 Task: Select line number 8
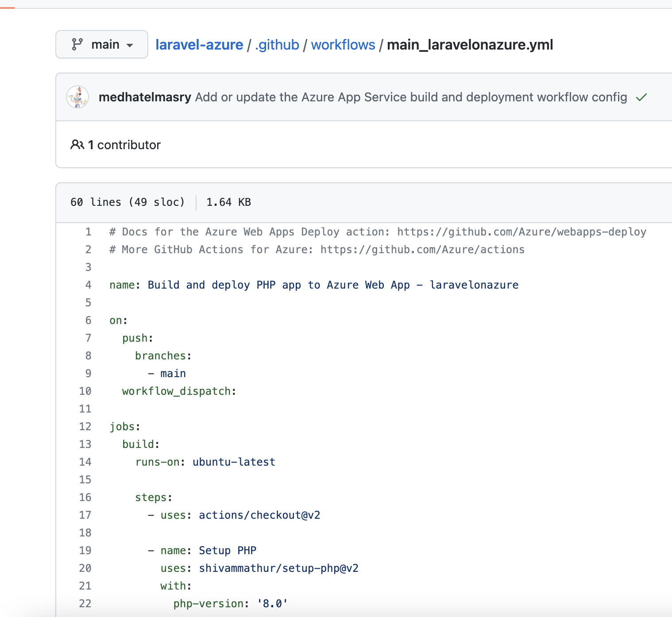click(x=89, y=356)
